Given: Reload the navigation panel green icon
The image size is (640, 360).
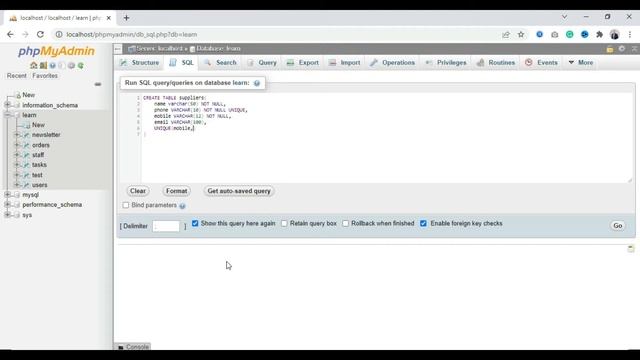Looking at the screenshot, I should pos(81,65).
